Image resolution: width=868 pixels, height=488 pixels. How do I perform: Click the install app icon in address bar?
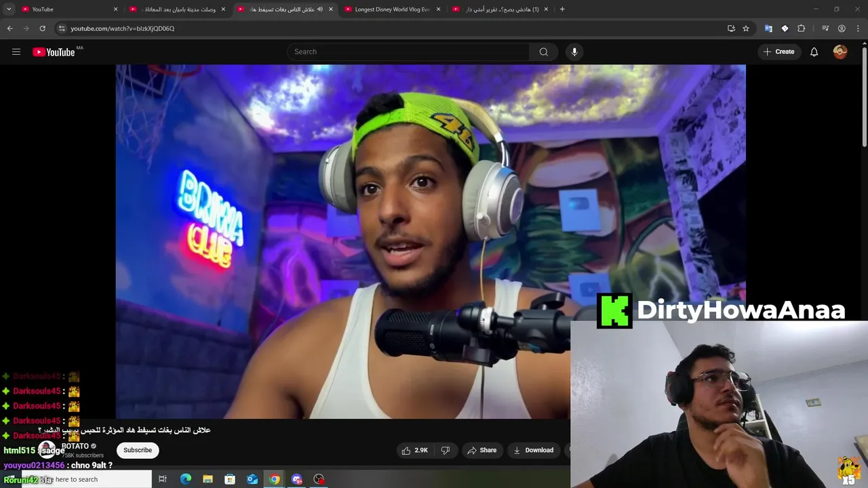tap(731, 28)
